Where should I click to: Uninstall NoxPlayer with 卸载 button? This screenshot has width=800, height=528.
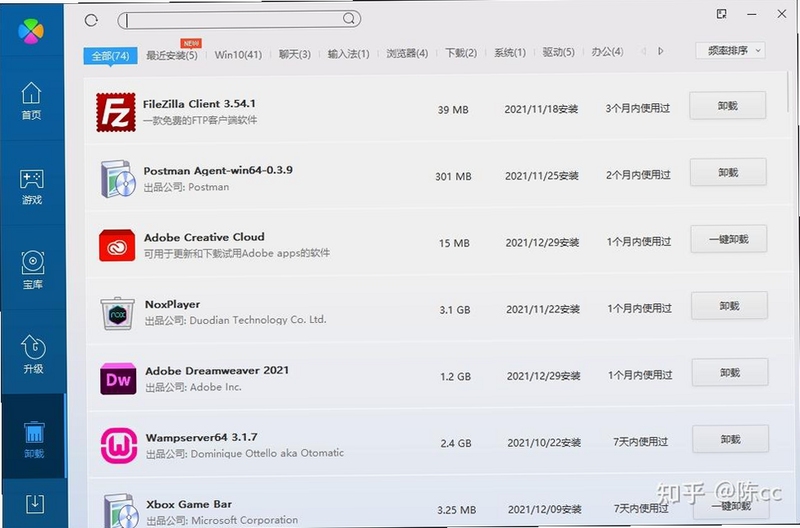point(730,306)
